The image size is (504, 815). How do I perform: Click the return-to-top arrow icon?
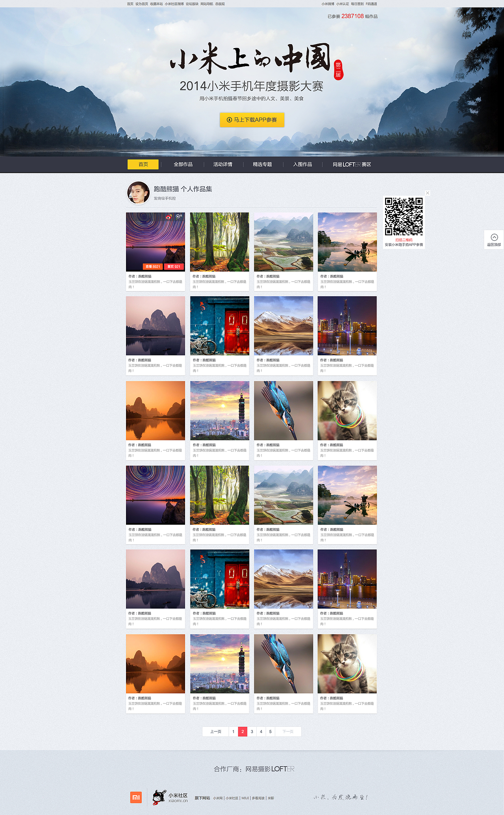pos(494,237)
